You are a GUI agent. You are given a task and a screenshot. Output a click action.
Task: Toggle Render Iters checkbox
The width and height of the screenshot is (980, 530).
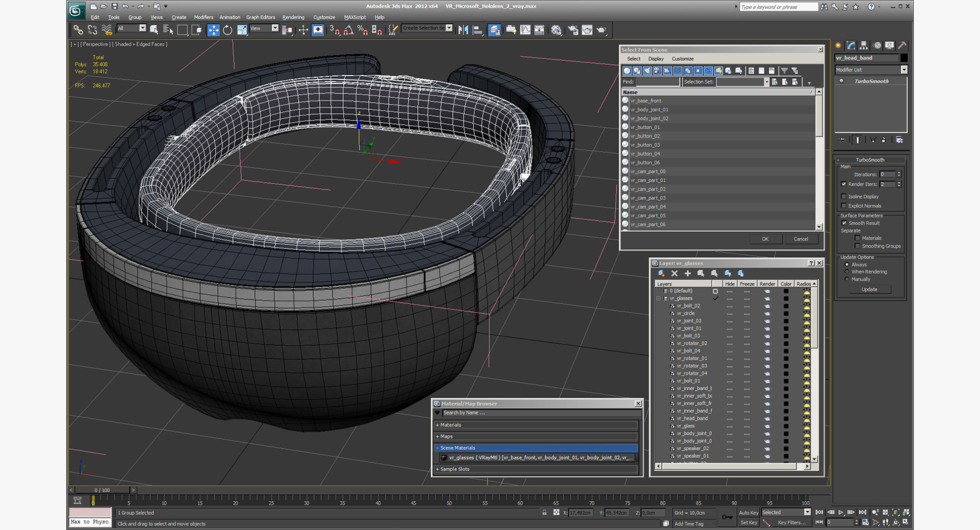[844, 184]
